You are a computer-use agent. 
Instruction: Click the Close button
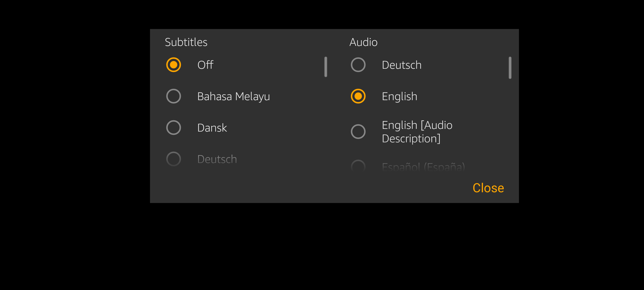click(x=488, y=188)
